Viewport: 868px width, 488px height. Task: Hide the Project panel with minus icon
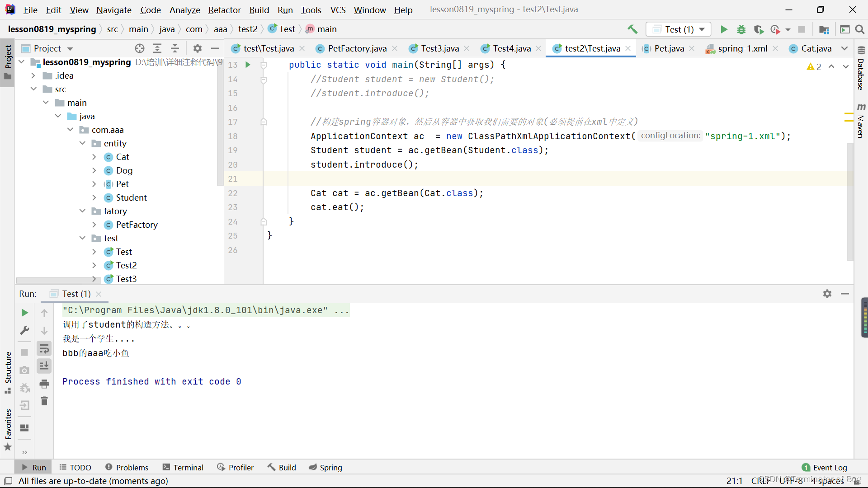tap(215, 48)
